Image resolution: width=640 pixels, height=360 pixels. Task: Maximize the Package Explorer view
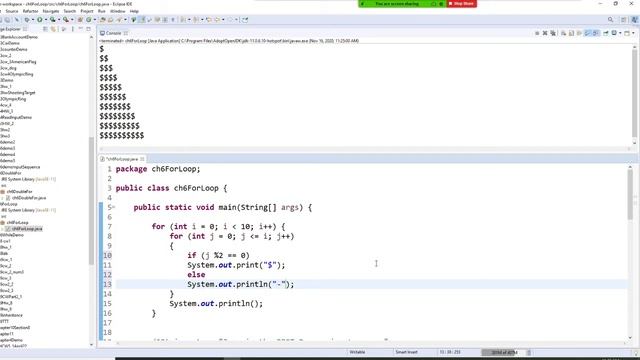[x=88, y=29]
